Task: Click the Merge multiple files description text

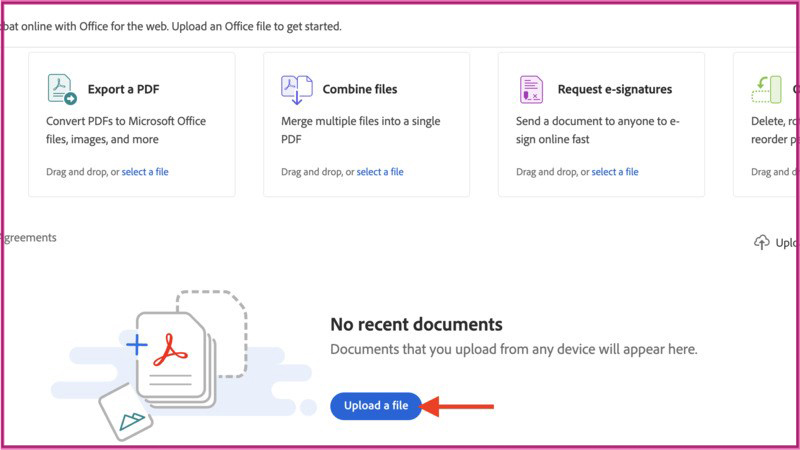Action: click(x=360, y=130)
